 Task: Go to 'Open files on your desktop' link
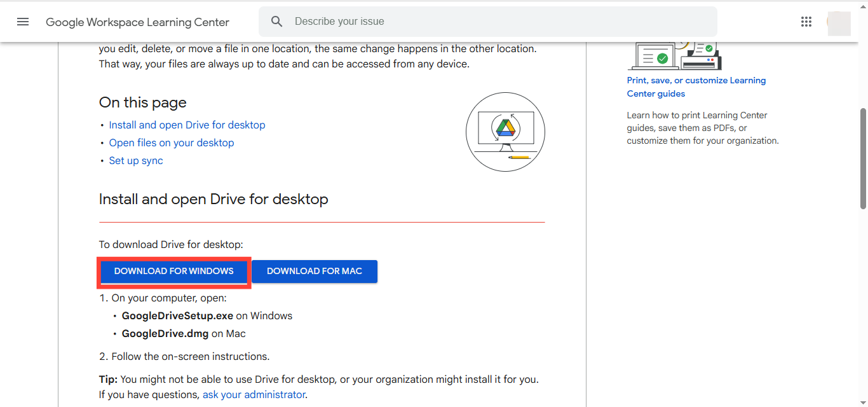coord(171,143)
